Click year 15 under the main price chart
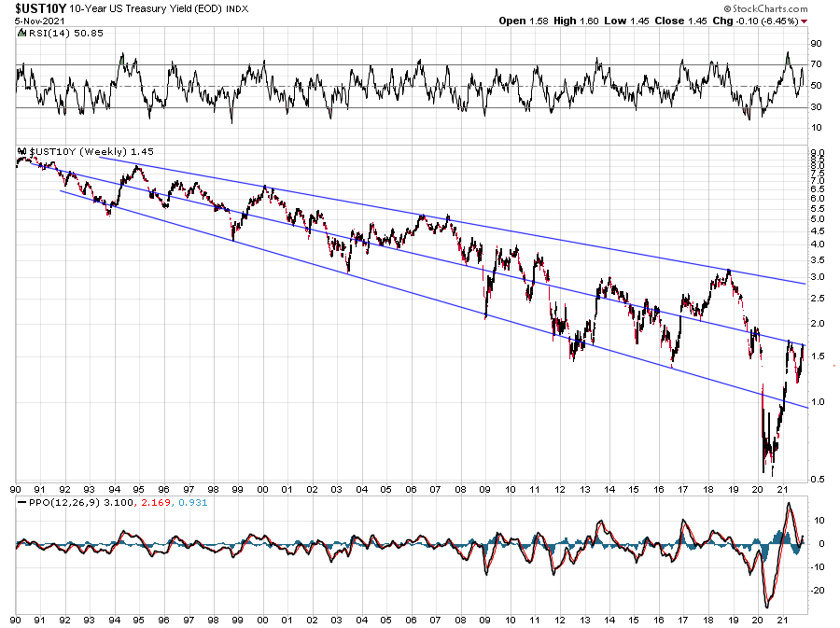Image resolution: width=840 pixels, height=628 pixels. [634, 489]
